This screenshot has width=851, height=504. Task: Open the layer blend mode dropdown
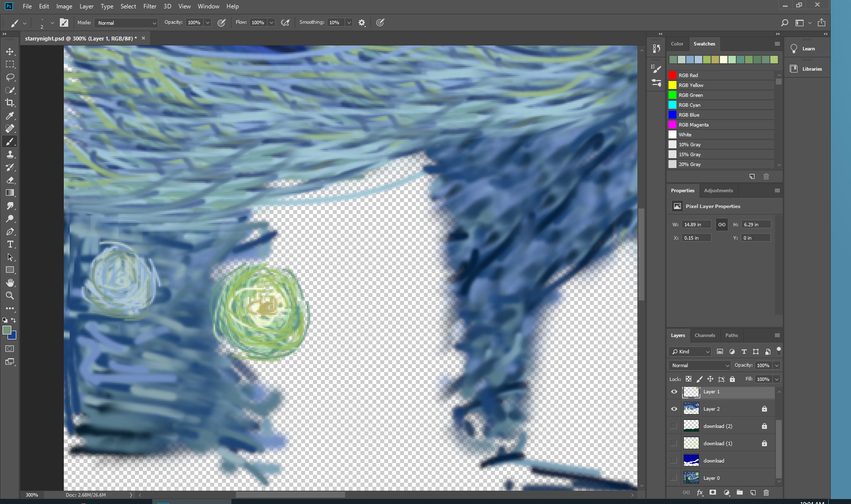point(699,366)
